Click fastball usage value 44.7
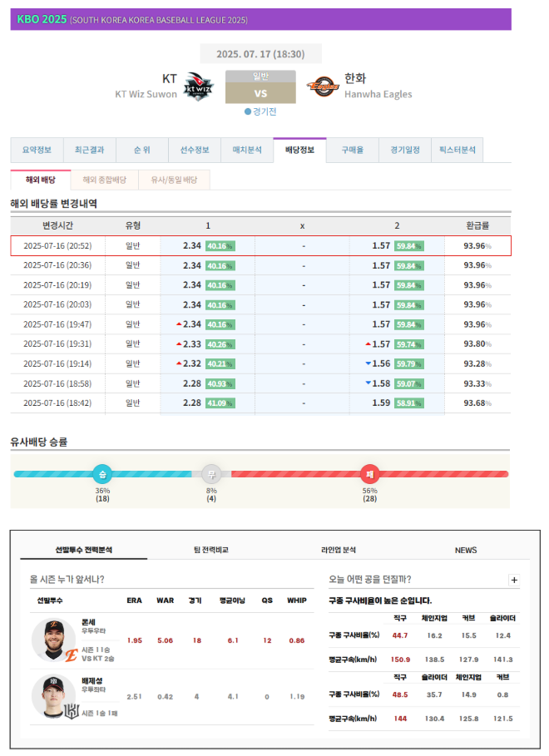The image size is (549, 756). (x=400, y=635)
